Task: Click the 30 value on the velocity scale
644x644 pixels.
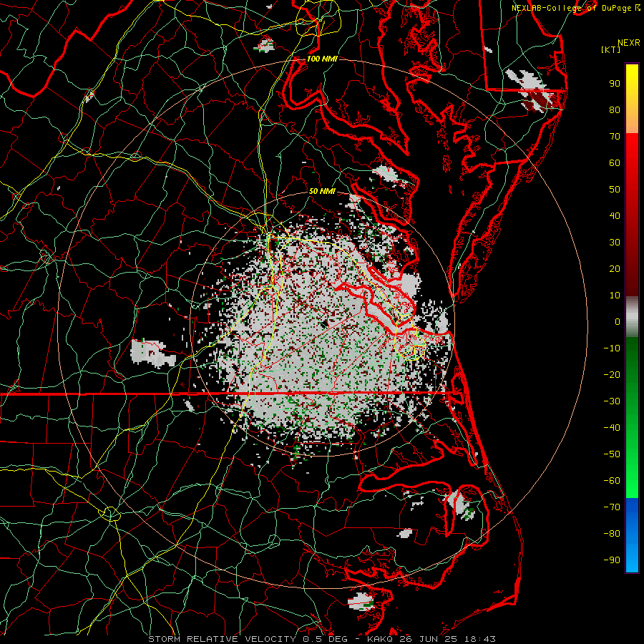Action: coord(615,243)
